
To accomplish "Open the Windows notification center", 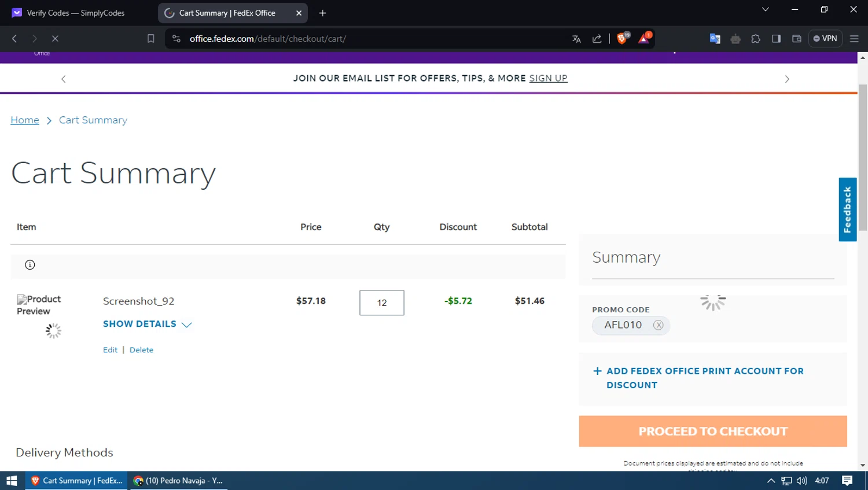I will (x=847, y=481).
